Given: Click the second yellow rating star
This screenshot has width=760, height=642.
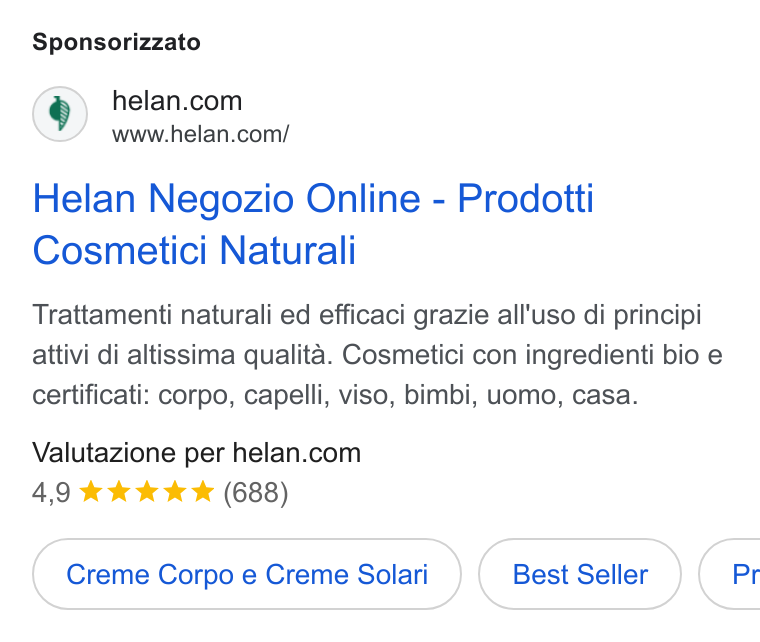Looking at the screenshot, I should pyautogui.click(x=119, y=491).
